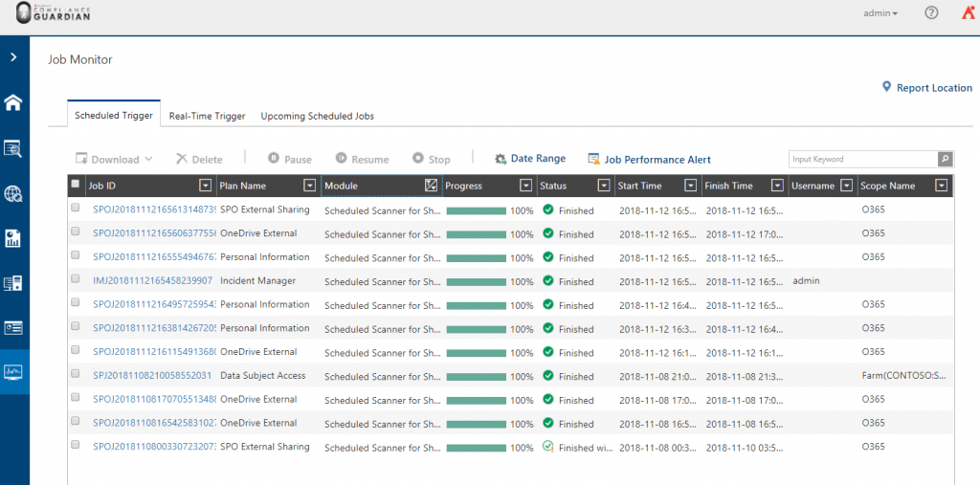
Task: Click the 'Farm(CONTOSO:S...' scope cell
Action: (903, 376)
